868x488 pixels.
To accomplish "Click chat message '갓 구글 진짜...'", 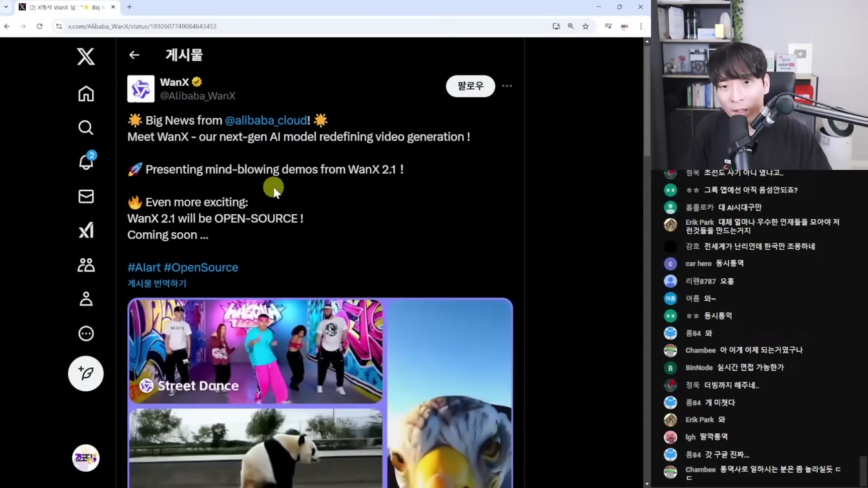I will point(727,454).
